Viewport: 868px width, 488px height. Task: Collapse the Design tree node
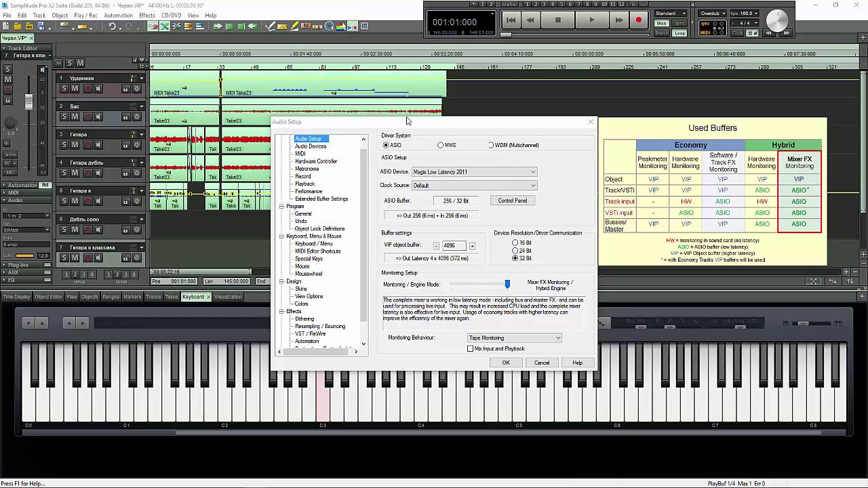point(281,281)
